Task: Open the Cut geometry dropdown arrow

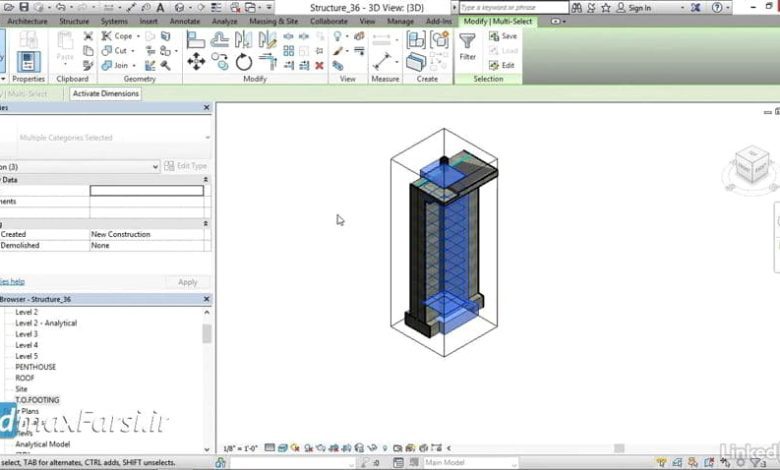Action: (x=133, y=51)
